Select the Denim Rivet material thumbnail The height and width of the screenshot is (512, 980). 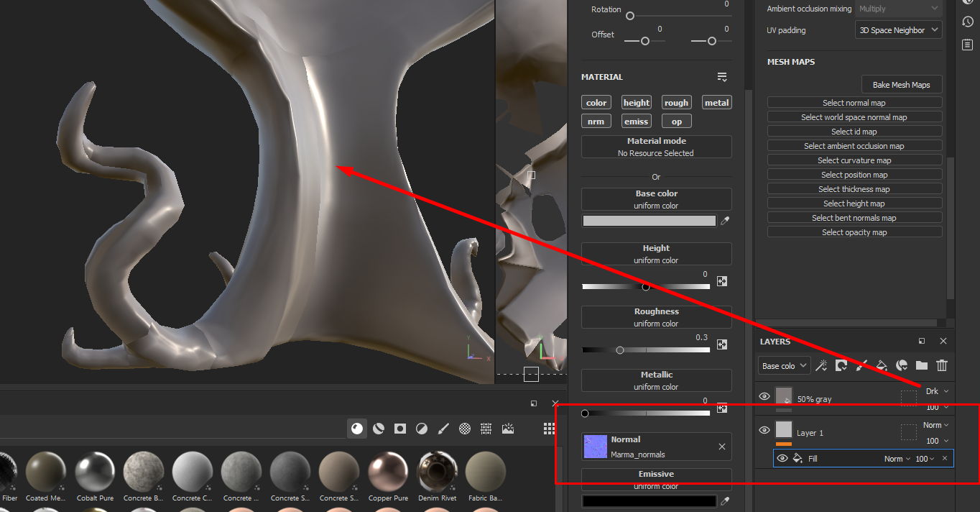pos(437,472)
